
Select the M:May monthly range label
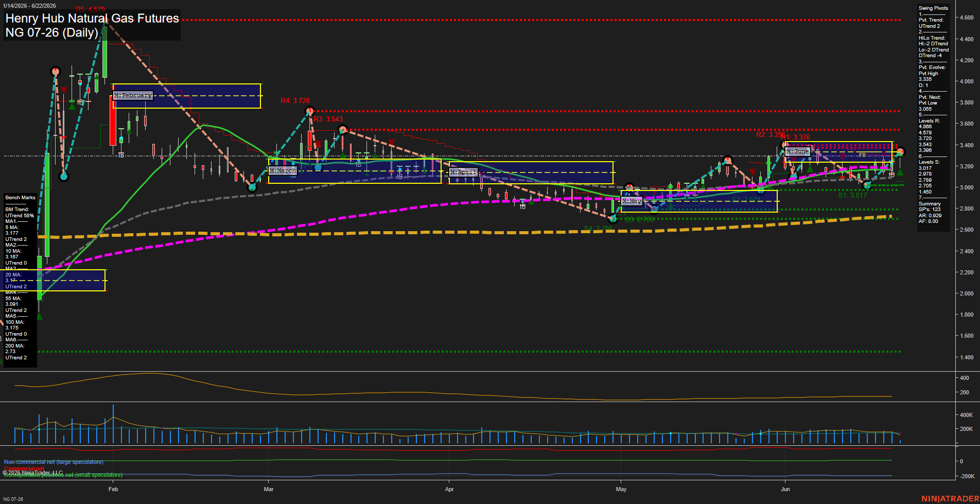coord(632,201)
